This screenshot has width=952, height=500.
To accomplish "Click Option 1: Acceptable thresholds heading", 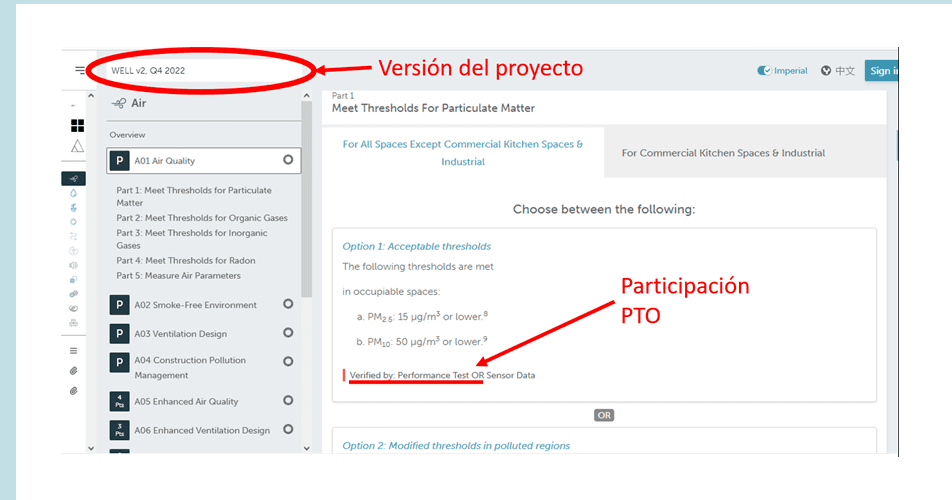I will point(416,246).
